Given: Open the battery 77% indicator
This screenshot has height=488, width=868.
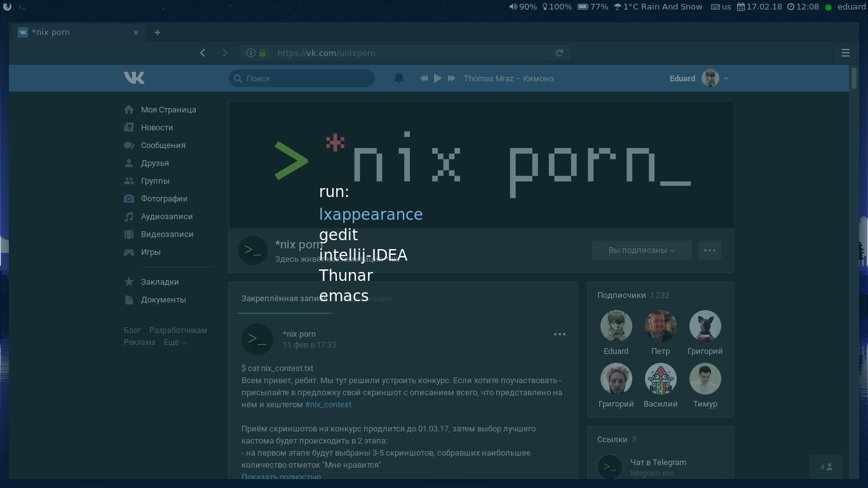Looking at the screenshot, I should point(593,6).
